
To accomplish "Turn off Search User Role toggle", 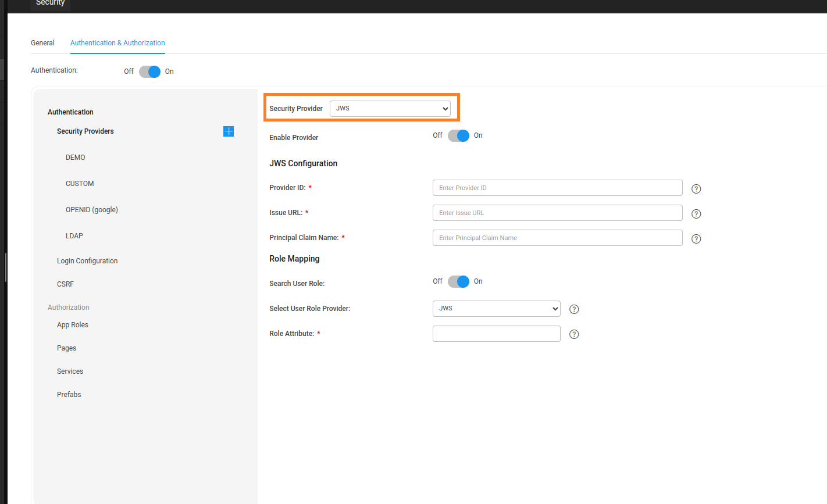I will pyautogui.click(x=458, y=282).
